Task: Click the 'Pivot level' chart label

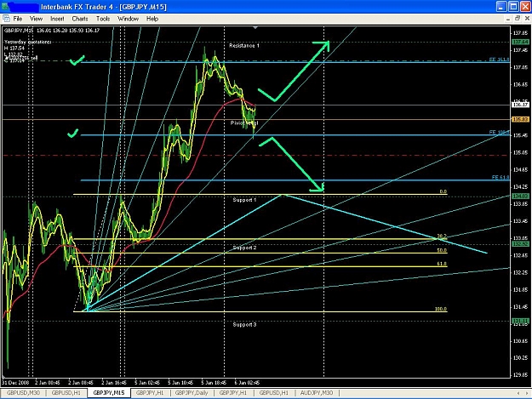Action: pos(244,123)
